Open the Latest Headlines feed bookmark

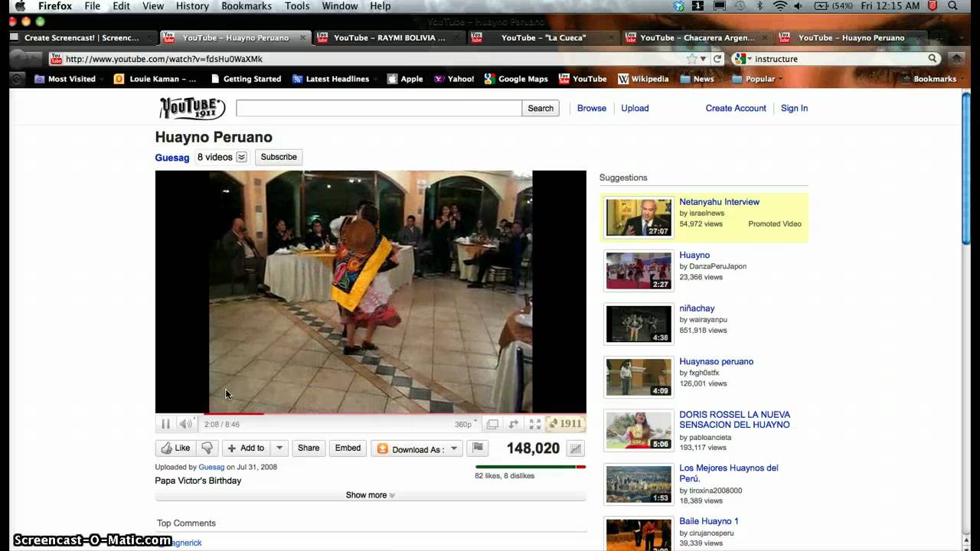click(331, 79)
